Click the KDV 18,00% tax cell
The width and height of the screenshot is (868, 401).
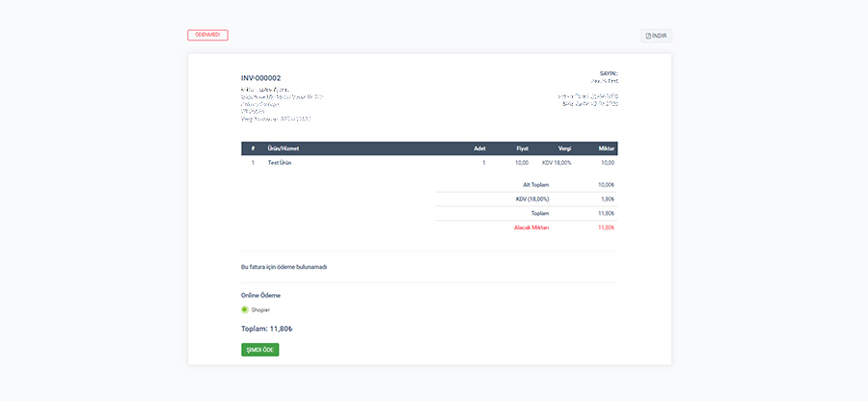(x=556, y=163)
